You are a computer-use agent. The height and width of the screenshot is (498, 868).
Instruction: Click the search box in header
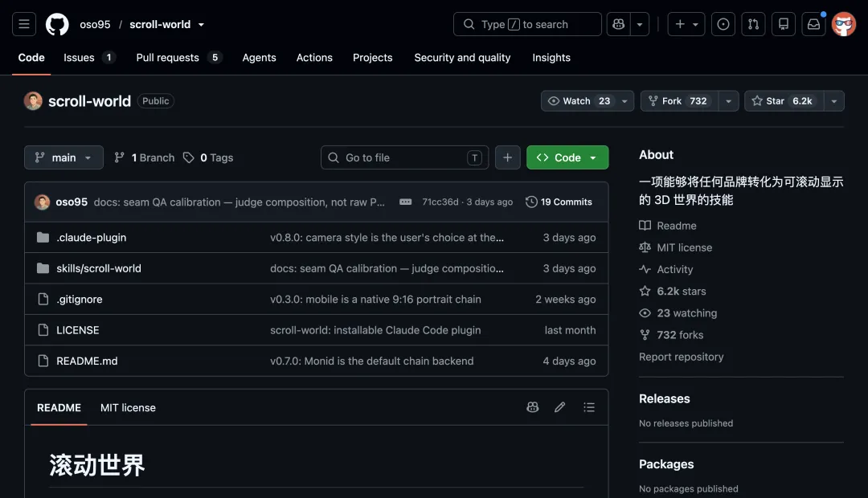pos(527,24)
